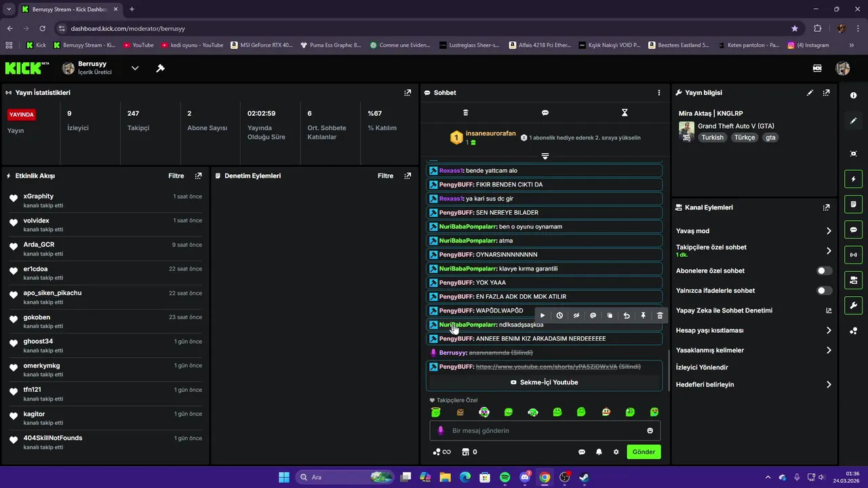Click the play icon in message hover toolbar
Viewport: 868px width, 488px height.
tap(542, 315)
